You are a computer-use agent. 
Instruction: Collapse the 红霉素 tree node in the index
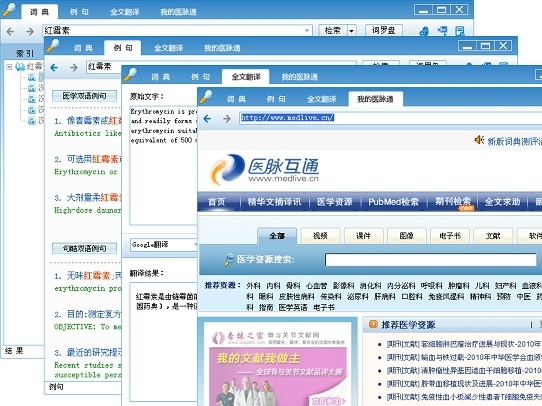pyautogui.click(x=9, y=67)
